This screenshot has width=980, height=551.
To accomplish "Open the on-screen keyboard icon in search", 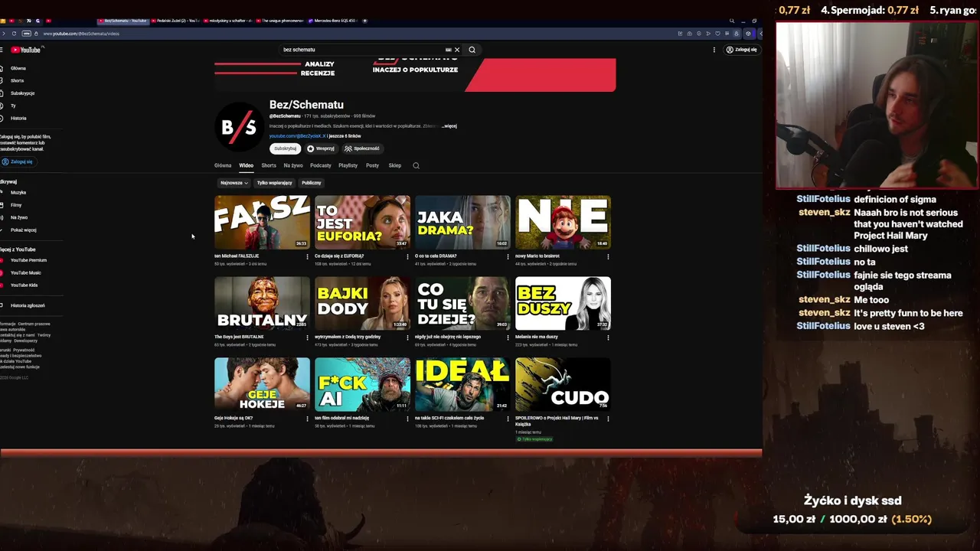I will pyautogui.click(x=449, y=50).
